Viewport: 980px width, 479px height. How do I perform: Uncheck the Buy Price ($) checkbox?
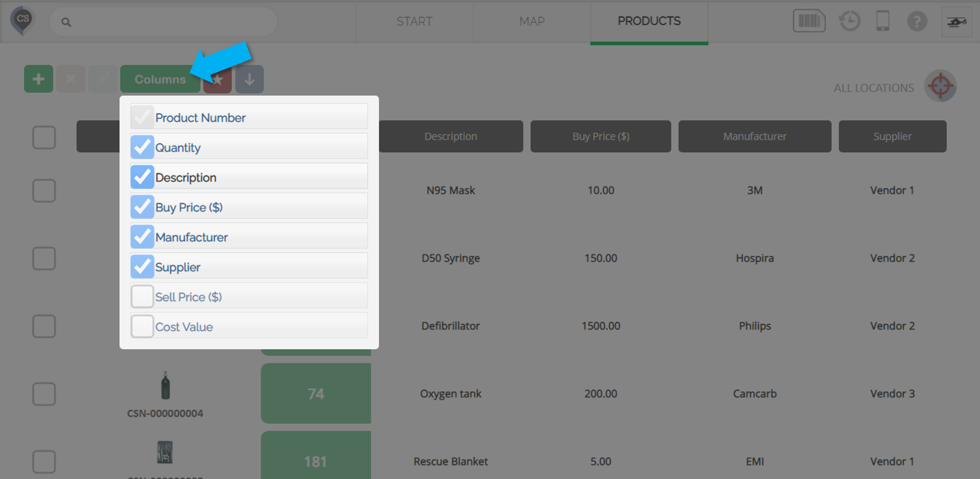coord(142,207)
